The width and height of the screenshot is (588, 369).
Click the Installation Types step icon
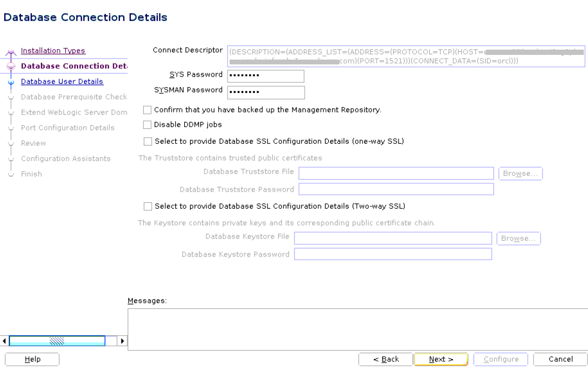point(11,51)
